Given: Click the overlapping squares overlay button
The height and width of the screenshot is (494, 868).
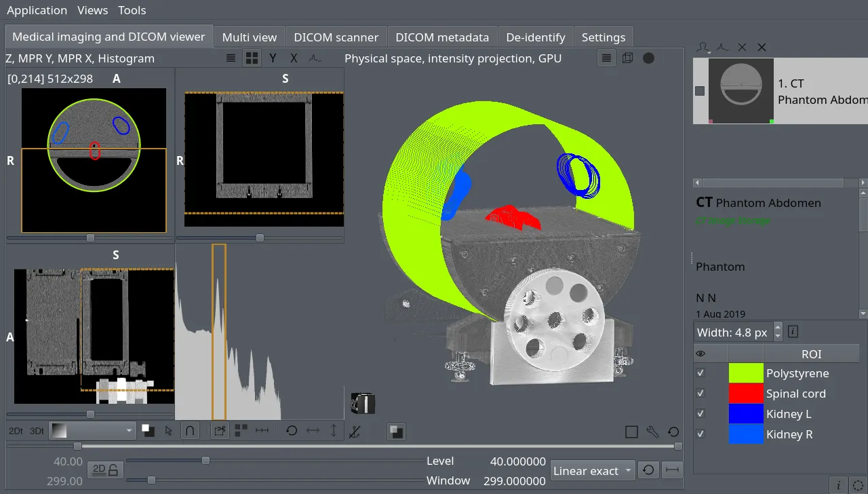Looking at the screenshot, I should coord(396,431).
